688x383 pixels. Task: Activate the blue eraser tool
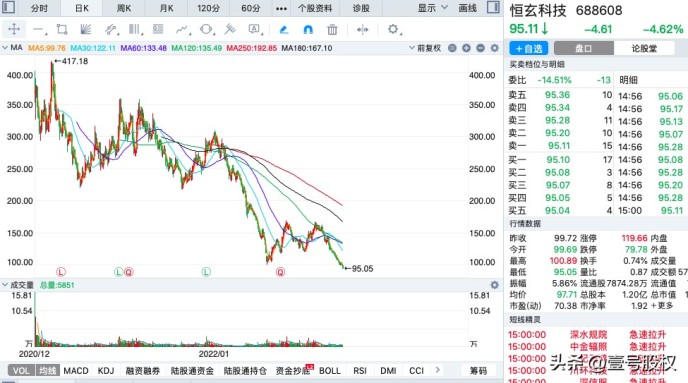point(284,30)
